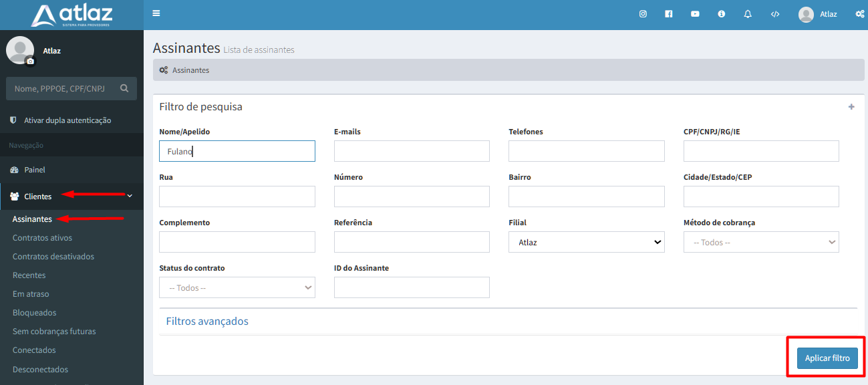The width and height of the screenshot is (868, 385).
Task: Open the Método de cobrança dropdown
Action: (760, 242)
